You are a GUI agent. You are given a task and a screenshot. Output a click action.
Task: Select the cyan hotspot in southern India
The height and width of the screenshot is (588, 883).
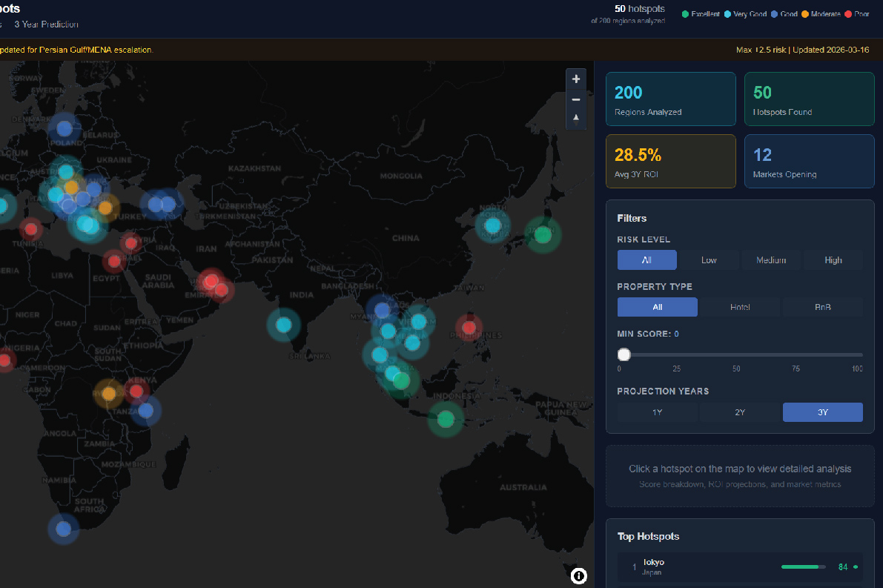283,325
